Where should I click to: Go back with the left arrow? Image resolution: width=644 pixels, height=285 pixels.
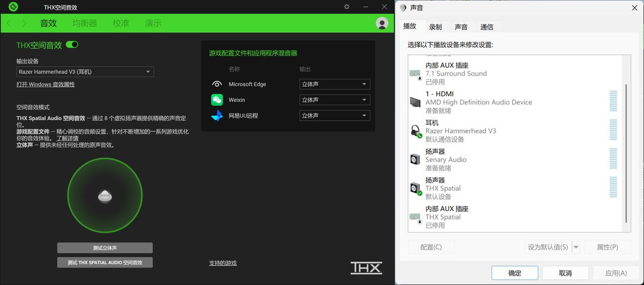tap(9, 23)
